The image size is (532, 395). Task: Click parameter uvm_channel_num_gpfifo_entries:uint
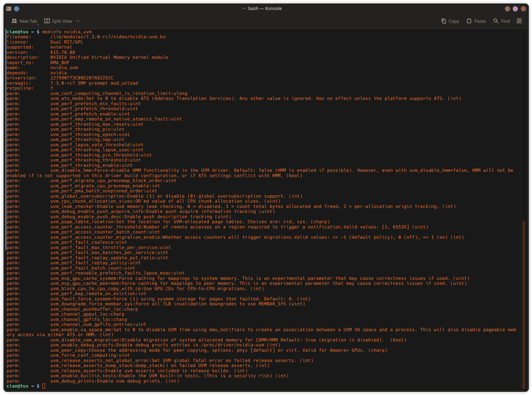[98, 324]
